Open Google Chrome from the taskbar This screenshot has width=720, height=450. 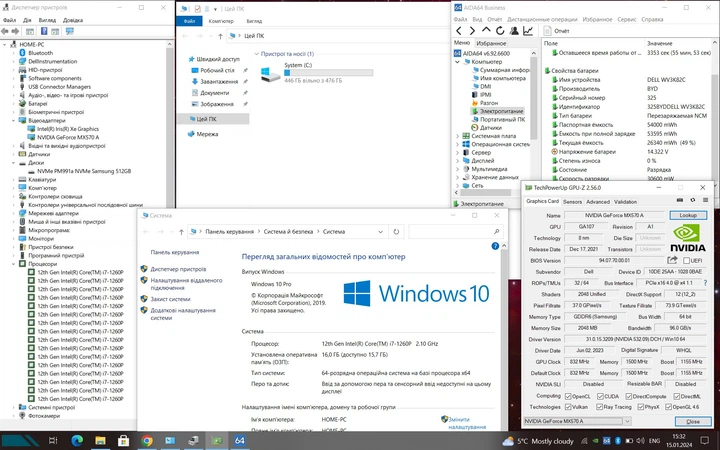[x=147, y=441]
